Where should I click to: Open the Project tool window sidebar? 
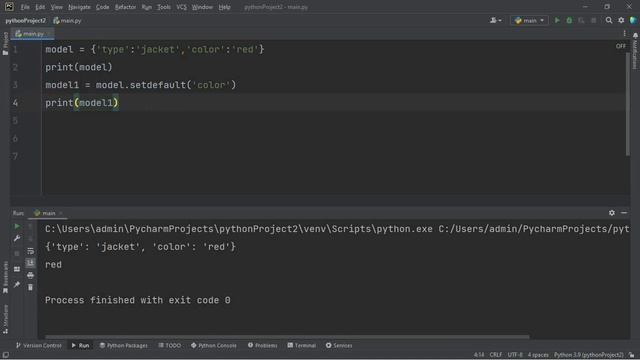[5, 43]
